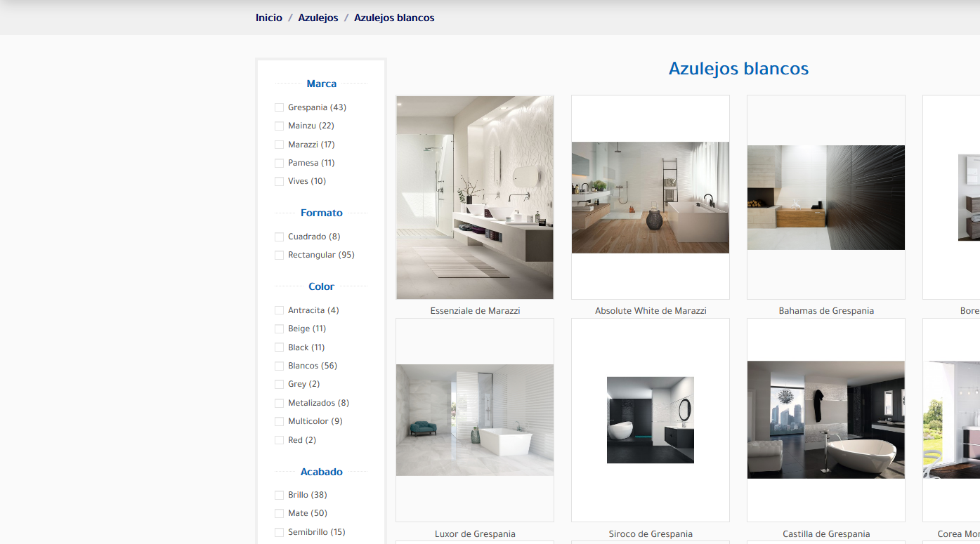
Task: Click the Siroco de Grespania product title
Action: [x=651, y=534]
